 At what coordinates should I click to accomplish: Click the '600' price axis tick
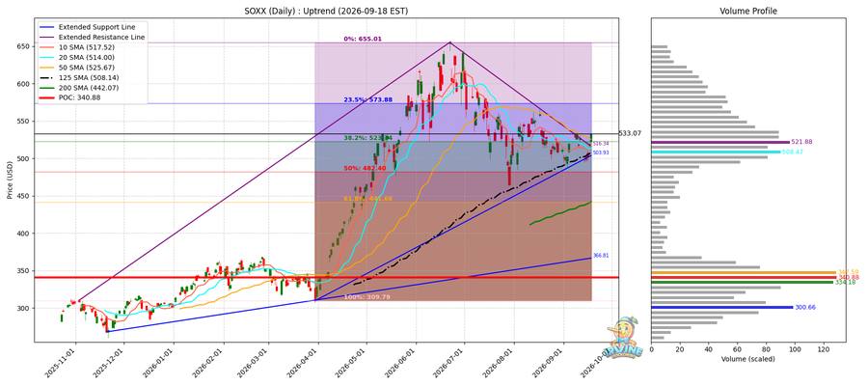click(x=24, y=84)
